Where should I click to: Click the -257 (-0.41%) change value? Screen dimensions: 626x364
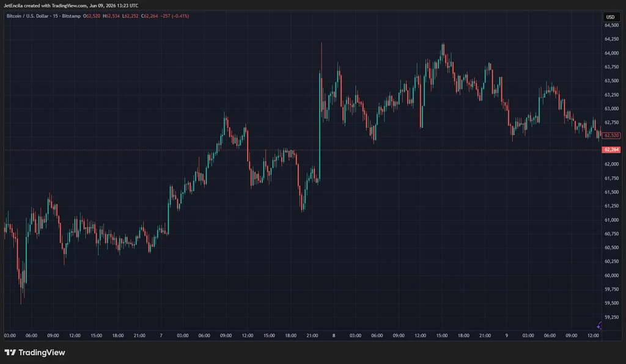pyautogui.click(x=175, y=16)
